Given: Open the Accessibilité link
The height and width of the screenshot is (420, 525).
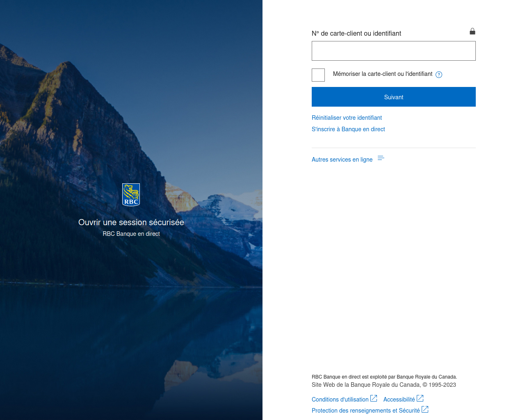Looking at the screenshot, I should pyautogui.click(x=399, y=399).
